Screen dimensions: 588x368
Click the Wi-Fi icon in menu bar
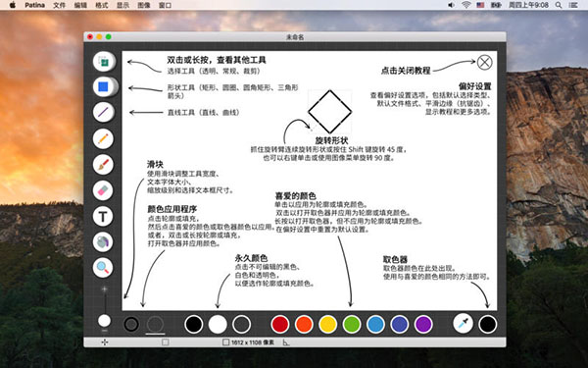click(x=466, y=5)
